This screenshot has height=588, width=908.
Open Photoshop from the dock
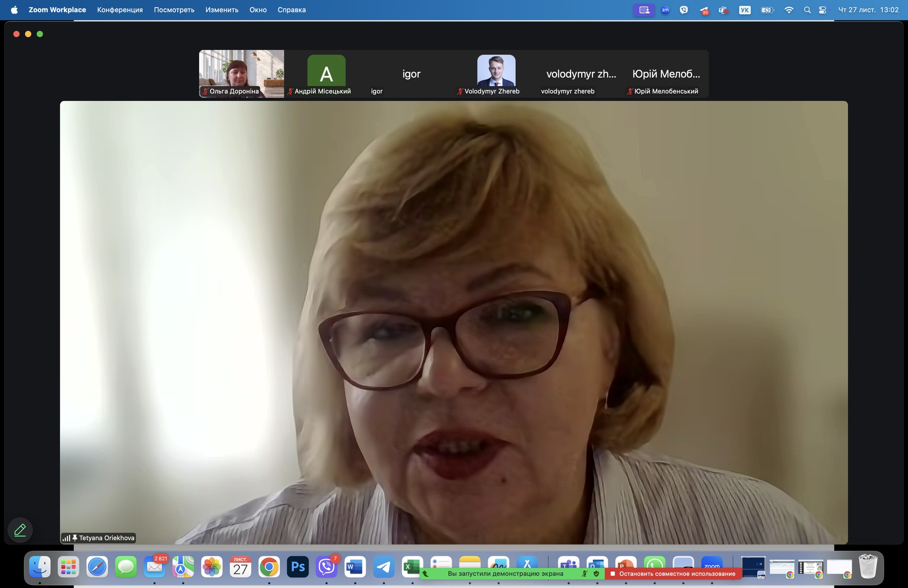coord(297,567)
